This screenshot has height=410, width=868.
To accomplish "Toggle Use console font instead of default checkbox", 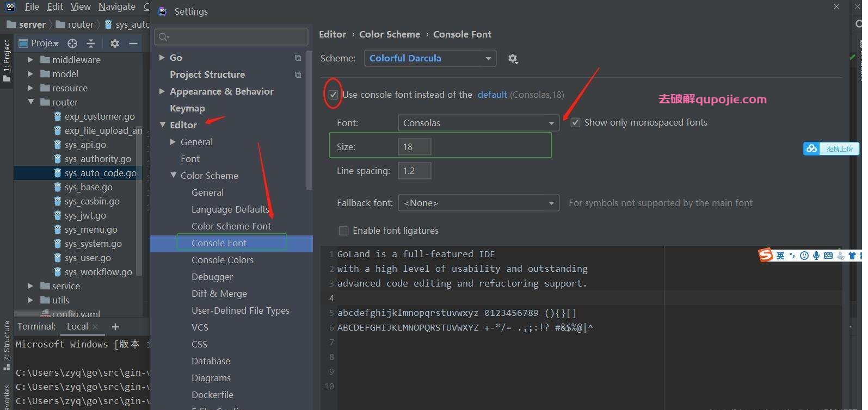I will pos(333,95).
